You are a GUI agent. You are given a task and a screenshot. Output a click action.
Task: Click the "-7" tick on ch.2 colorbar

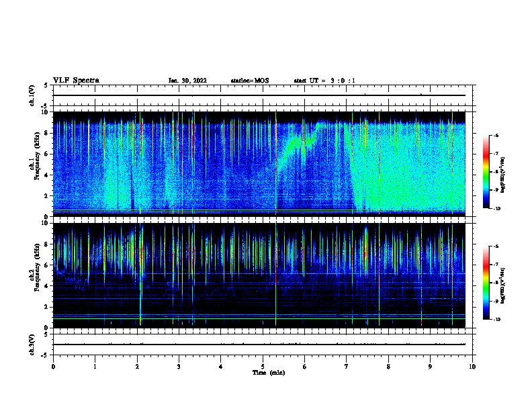[x=496, y=265]
